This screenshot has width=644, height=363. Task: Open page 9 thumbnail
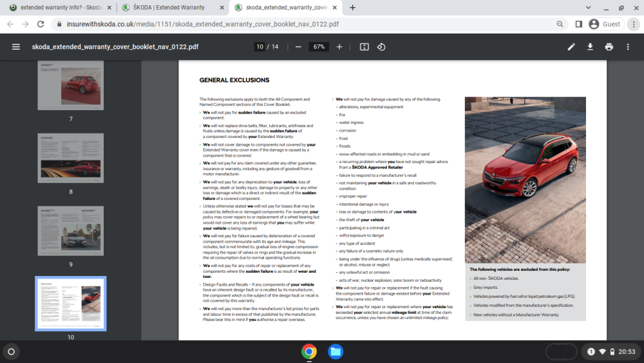point(71,231)
